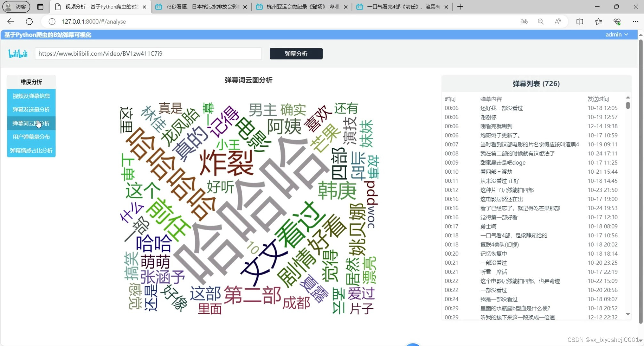Expand the admin user dropdown
This screenshot has width=644, height=346.
(616, 35)
